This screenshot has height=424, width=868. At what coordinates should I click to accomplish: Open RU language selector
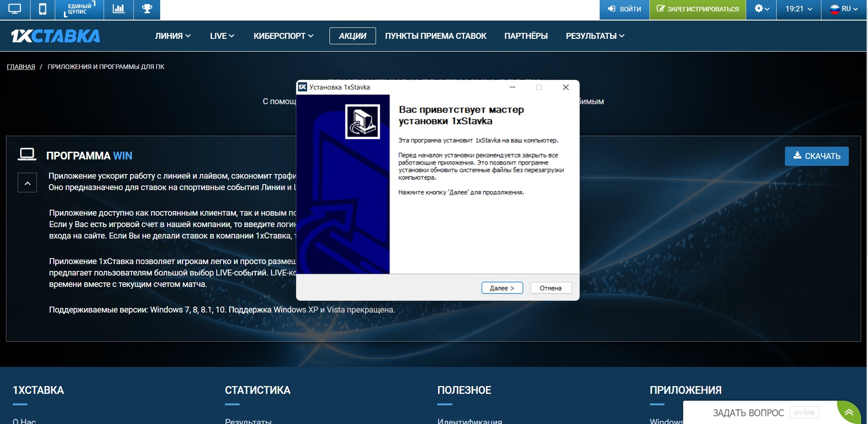[x=843, y=9]
